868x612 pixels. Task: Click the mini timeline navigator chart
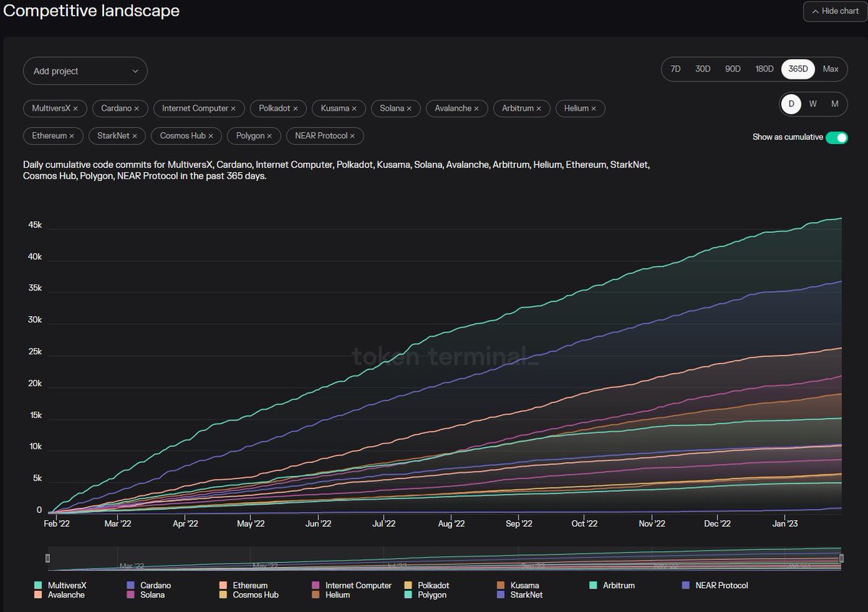444,558
